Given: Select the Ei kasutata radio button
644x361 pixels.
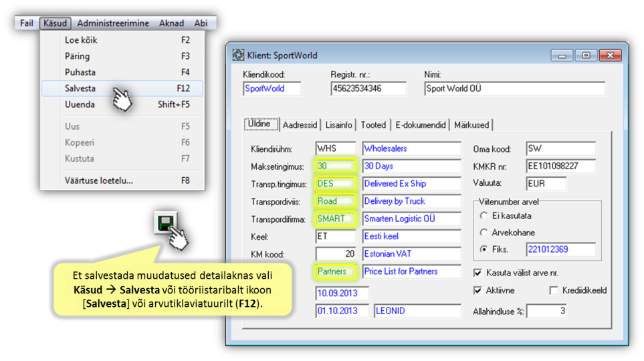Looking at the screenshot, I should [x=484, y=216].
